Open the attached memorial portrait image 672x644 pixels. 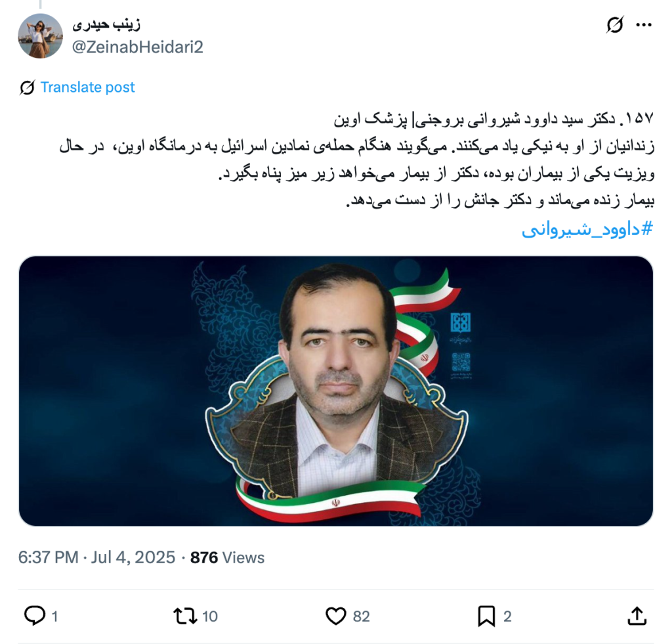click(335, 391)
